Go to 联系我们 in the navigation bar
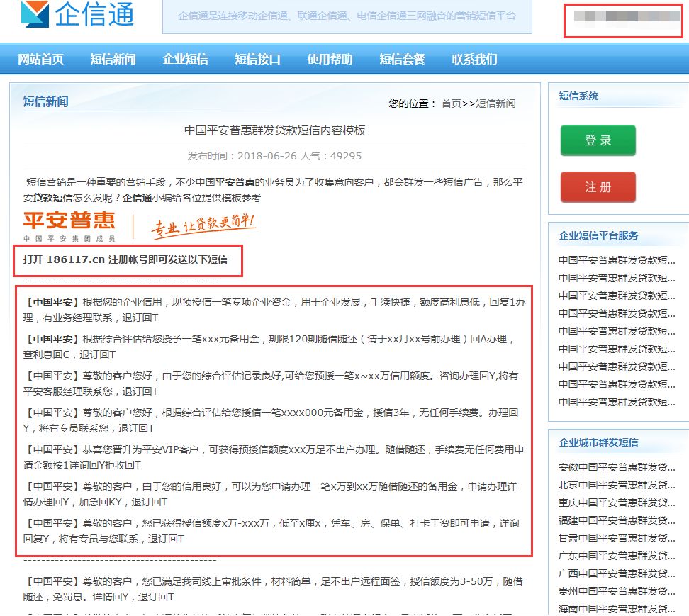 pos(474,59)
